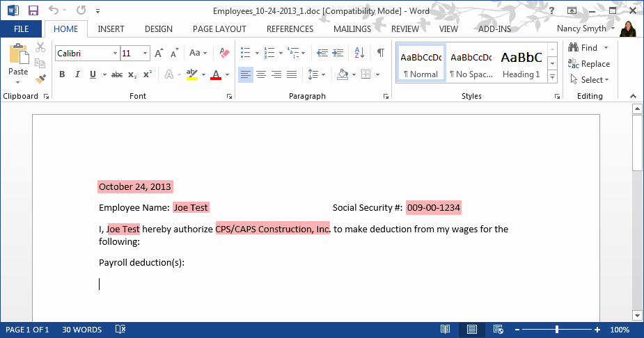Switch to Read Mode view
Screen dimensions: 644x338
445,330
